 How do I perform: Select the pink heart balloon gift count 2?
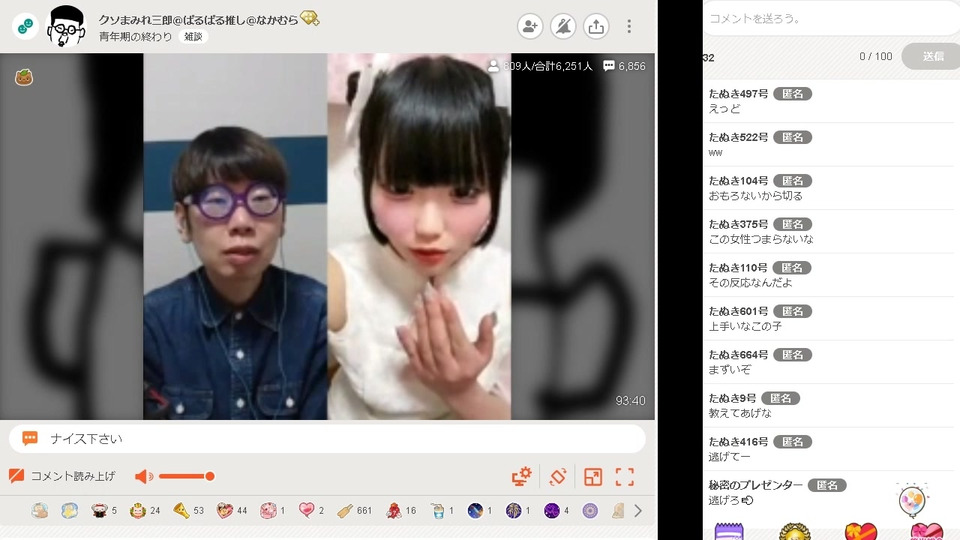tap(307, 511)
